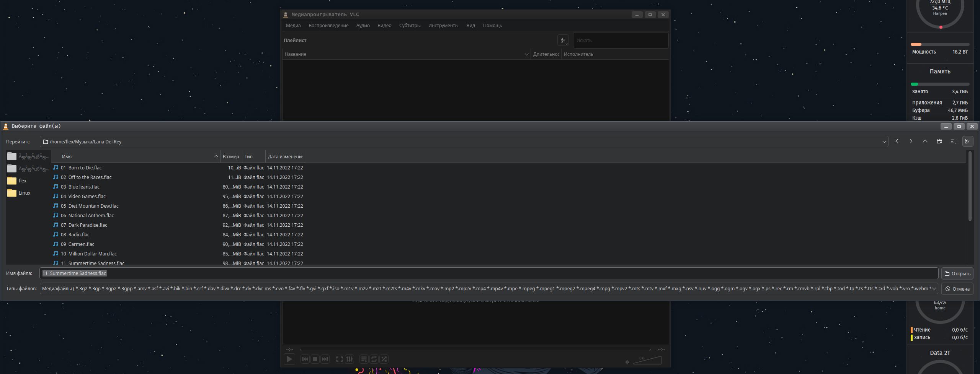The width and height of the screenshot is (980, 374).
Task: Click music note icon of 04 Video Games.flac
Action: [x=56, y=196]
